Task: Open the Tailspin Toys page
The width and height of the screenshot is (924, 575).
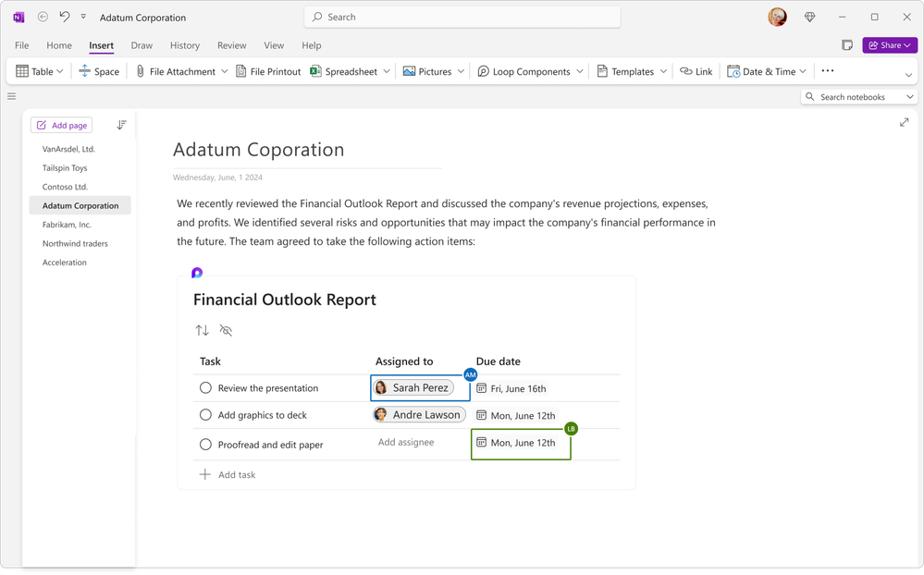Action: click(64, 167)
